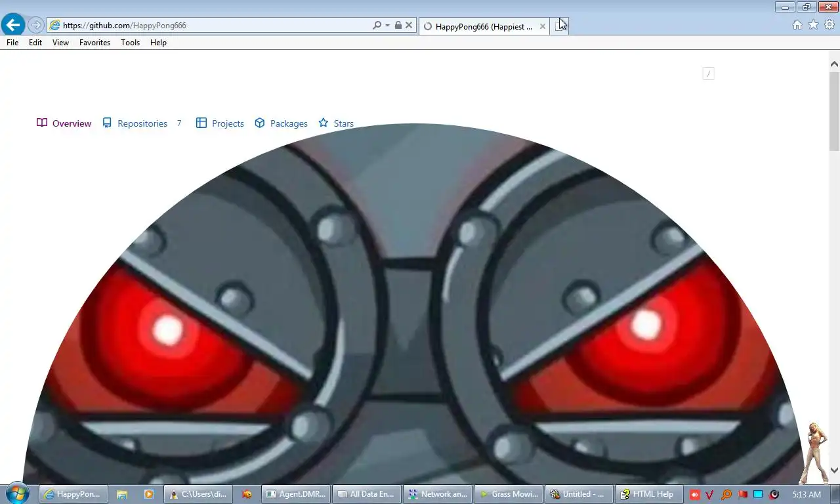
Task: Switch to the Overview profile tab
Action: tap(64, 123)
